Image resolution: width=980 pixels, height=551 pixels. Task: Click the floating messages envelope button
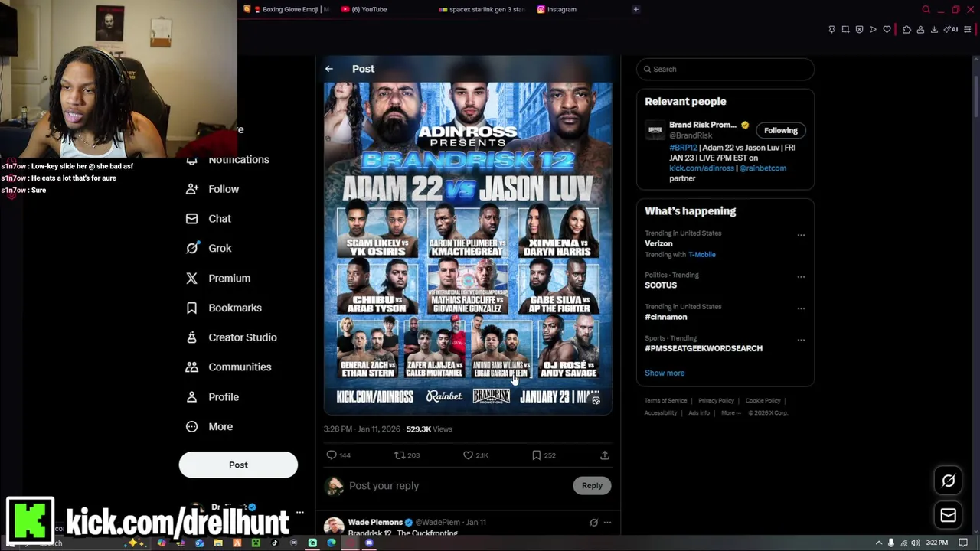948,515
